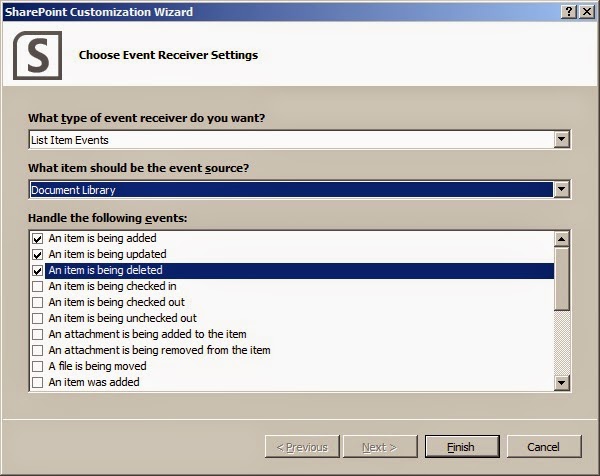This screenshot has width=600, height=476.
Task: Close the SharePoint Customization Wizard window
Action: [x=587, y=12]
